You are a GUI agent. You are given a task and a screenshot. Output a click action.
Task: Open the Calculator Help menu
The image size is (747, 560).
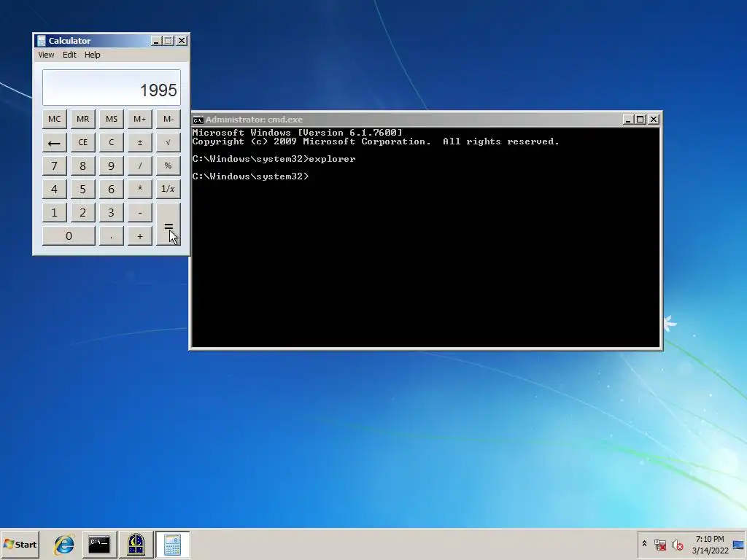click(93, 55)
